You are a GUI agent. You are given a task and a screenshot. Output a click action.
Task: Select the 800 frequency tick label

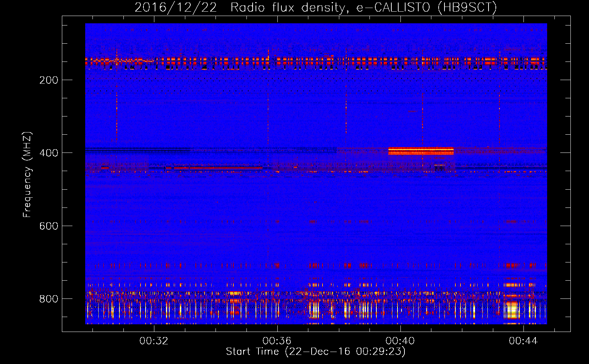(x=49, y=299)
